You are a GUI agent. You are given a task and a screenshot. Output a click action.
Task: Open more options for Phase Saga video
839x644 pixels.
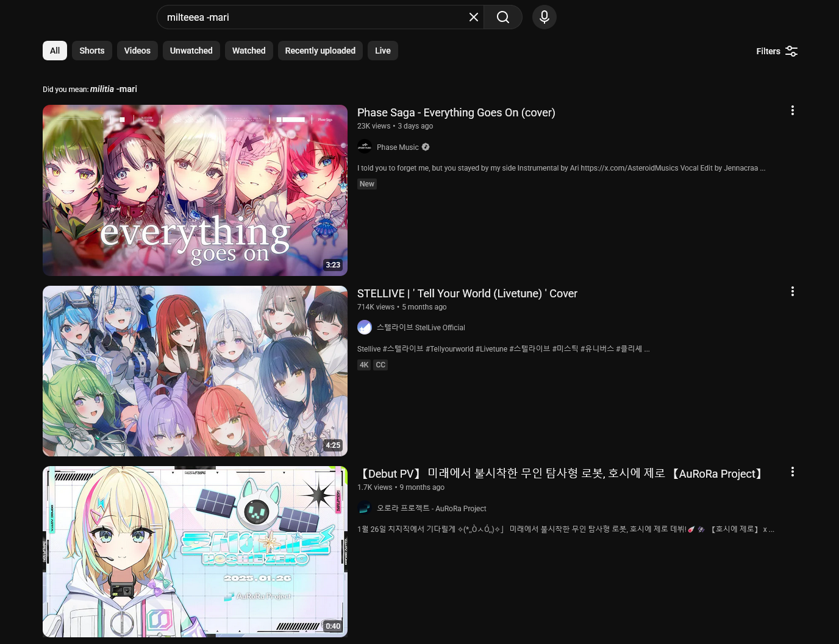[x=793, y=110]
